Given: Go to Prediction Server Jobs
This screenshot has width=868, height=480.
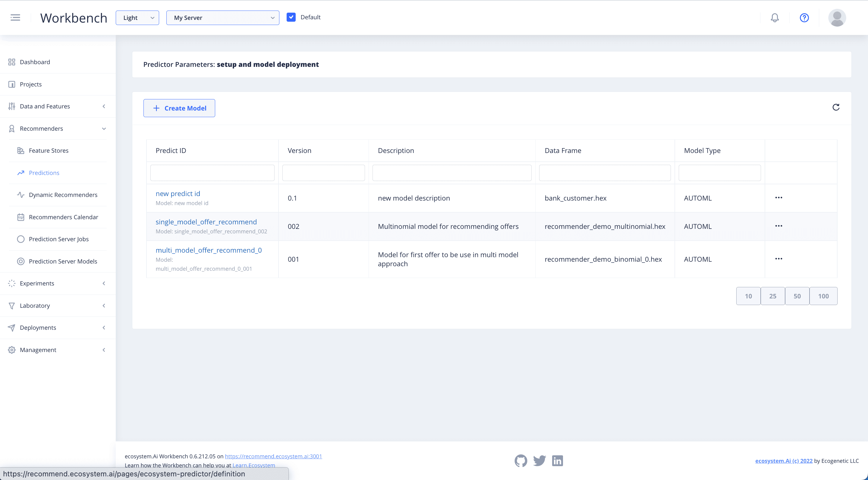Looking at the screenshot, I should [x=59, y=239].
